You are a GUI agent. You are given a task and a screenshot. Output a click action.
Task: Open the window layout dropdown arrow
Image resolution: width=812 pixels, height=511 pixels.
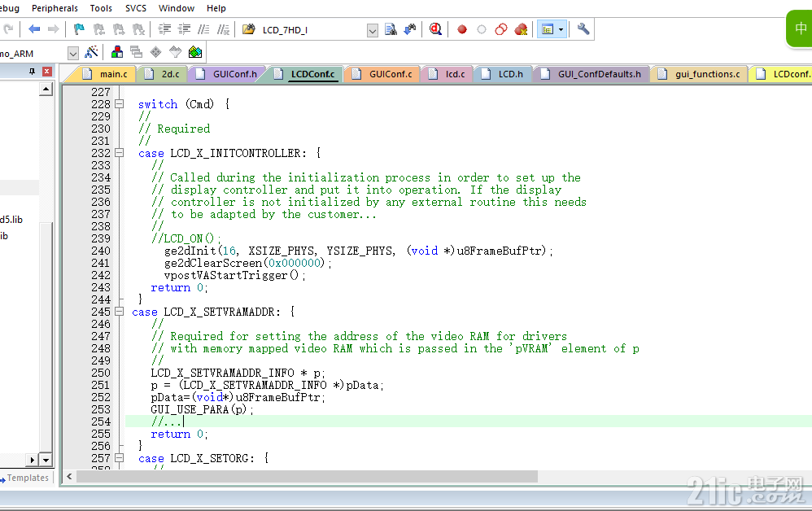tap(561, 29)
